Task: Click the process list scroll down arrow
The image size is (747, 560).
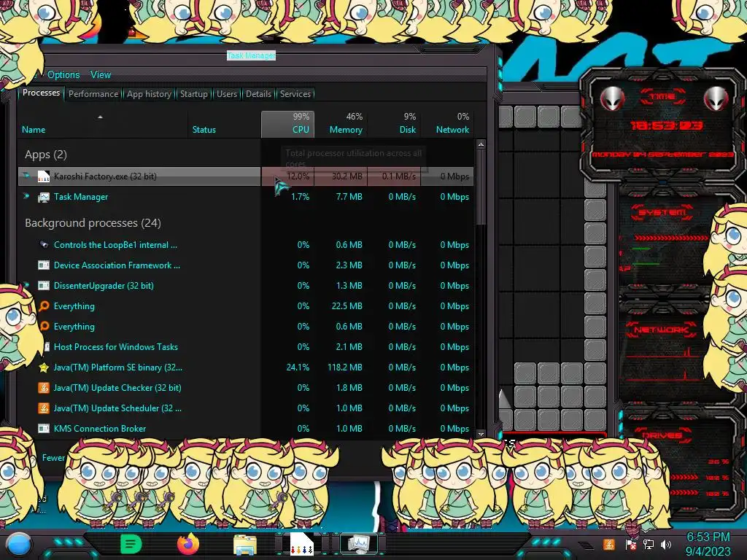Action: [x=481, y=434]
